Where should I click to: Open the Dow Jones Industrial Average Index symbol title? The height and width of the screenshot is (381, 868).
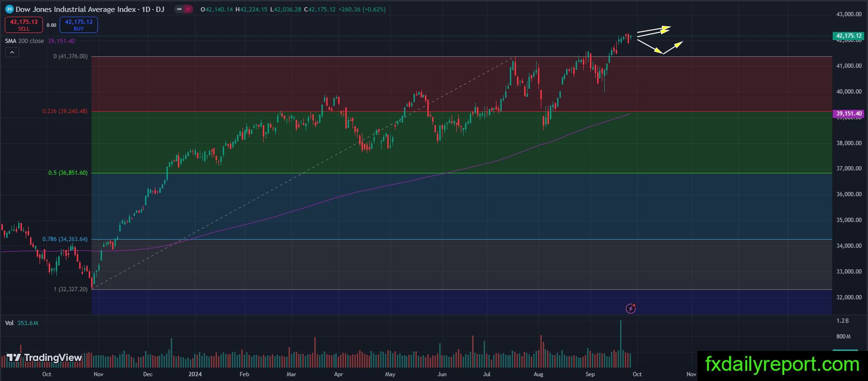[x=90, y=9]
